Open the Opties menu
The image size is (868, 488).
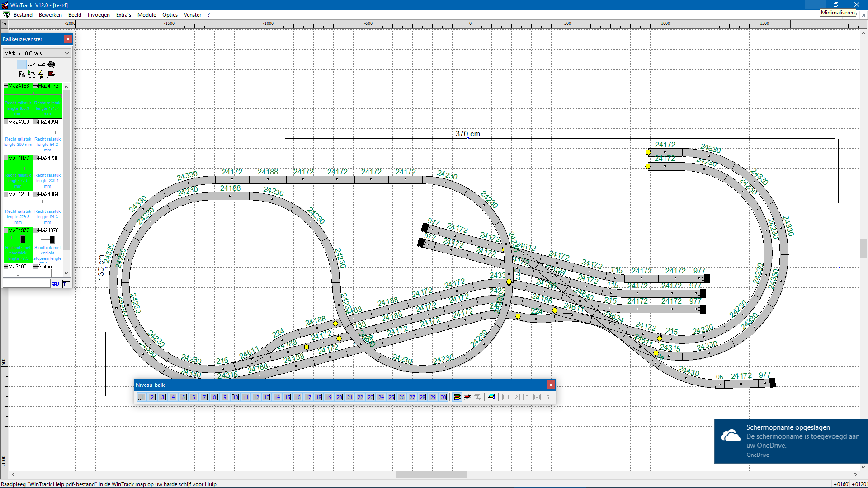coord(170,15)
